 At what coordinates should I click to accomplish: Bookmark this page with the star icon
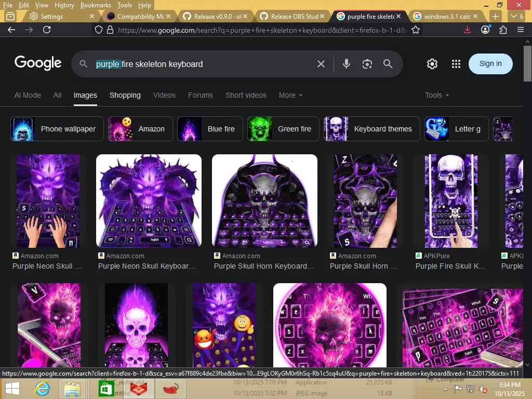415,30
